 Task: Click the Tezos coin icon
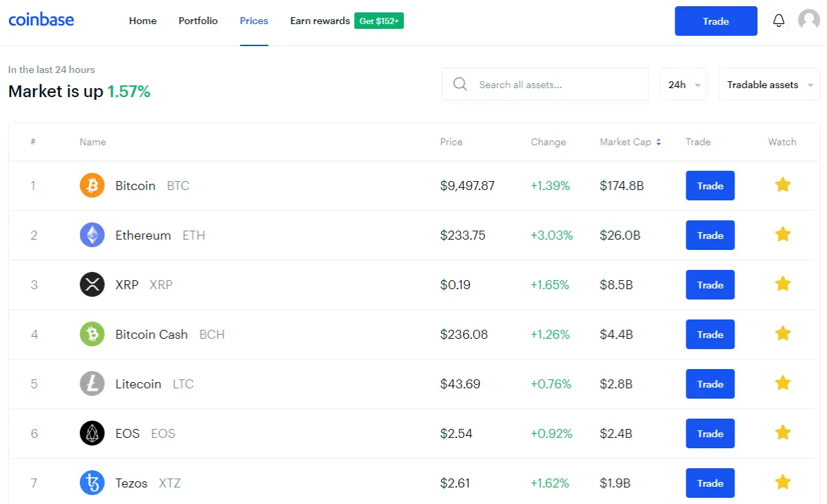pyautogui.click(x=92, y=483)
